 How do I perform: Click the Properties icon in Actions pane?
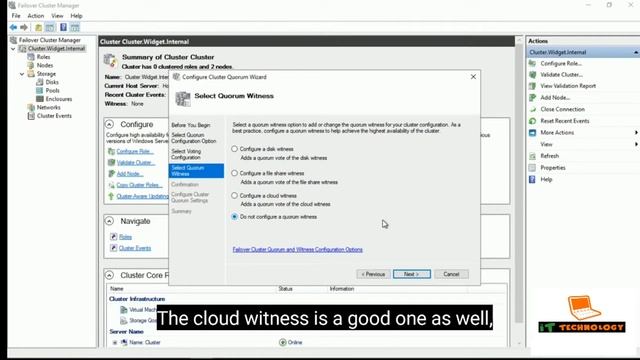point(532,168)
